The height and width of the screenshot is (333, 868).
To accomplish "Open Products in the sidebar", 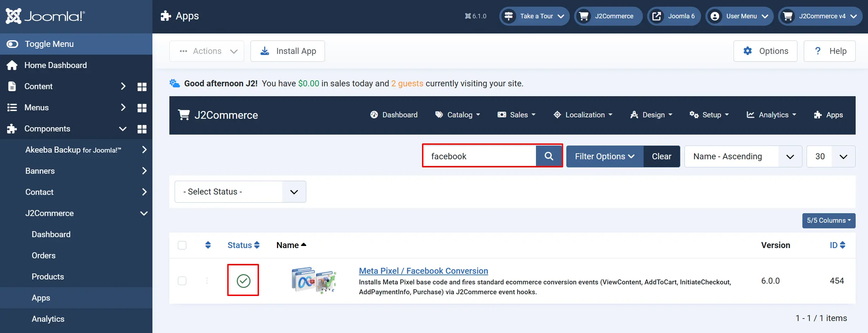I will pyautogui.click(x=48, y=277).
